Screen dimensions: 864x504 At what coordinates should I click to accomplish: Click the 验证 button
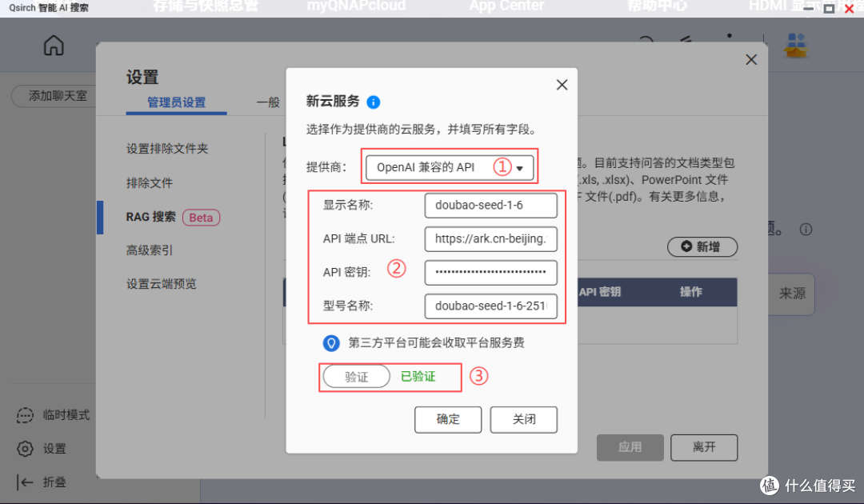[x=357, y=377]
